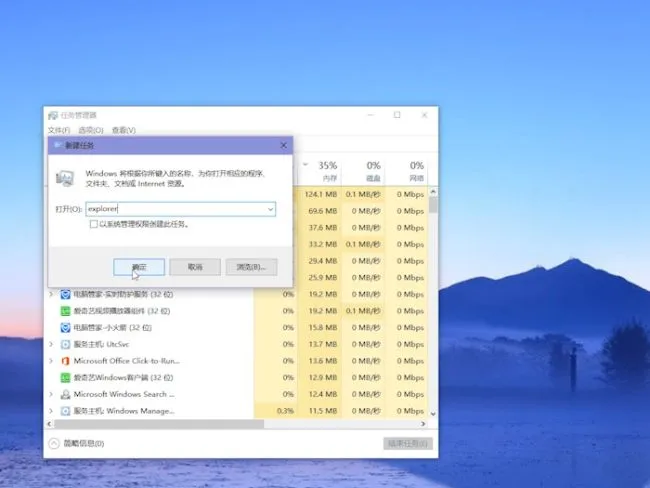The image size is (650, 488).
Task: Click 简略信息(D) to show fewer details
Action: [x=83, y=444]
